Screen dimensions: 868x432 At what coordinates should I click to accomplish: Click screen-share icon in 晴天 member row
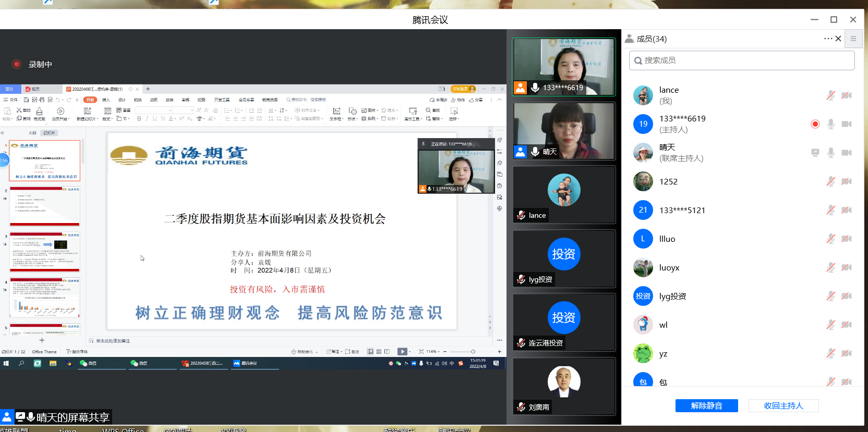pos(815,153)
